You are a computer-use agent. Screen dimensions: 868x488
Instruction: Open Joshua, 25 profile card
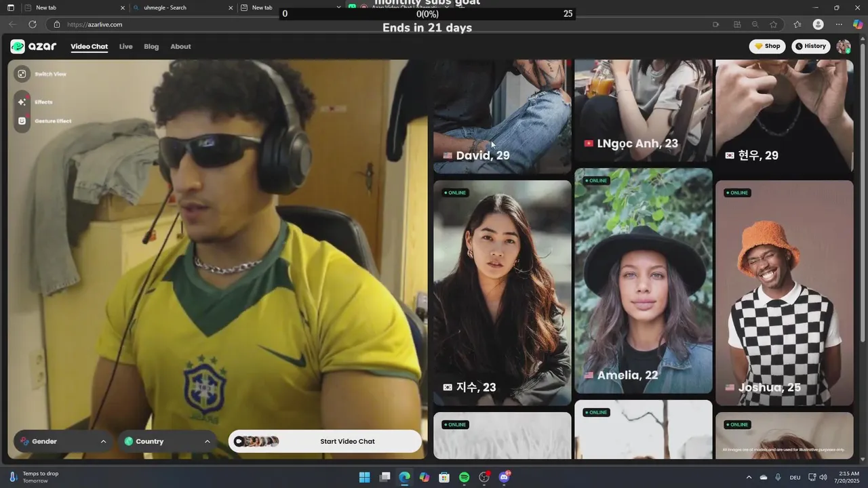785,293
